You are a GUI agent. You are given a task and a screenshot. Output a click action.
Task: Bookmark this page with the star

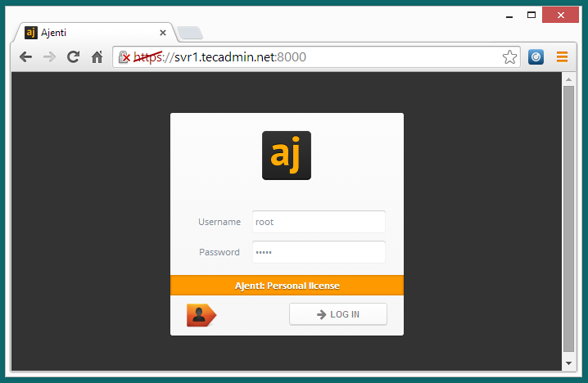point(509,57)
